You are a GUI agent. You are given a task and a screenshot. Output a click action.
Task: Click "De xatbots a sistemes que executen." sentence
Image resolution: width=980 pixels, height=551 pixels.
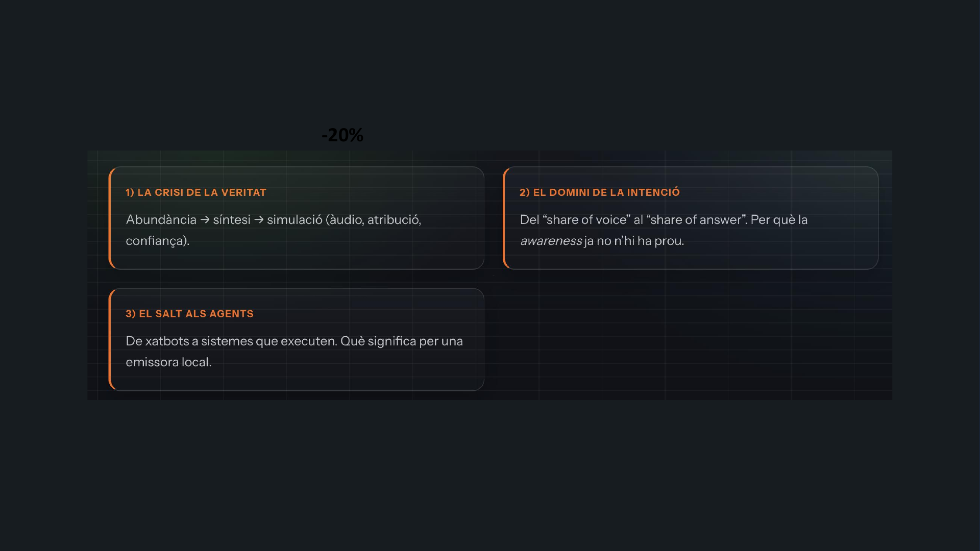231,341
